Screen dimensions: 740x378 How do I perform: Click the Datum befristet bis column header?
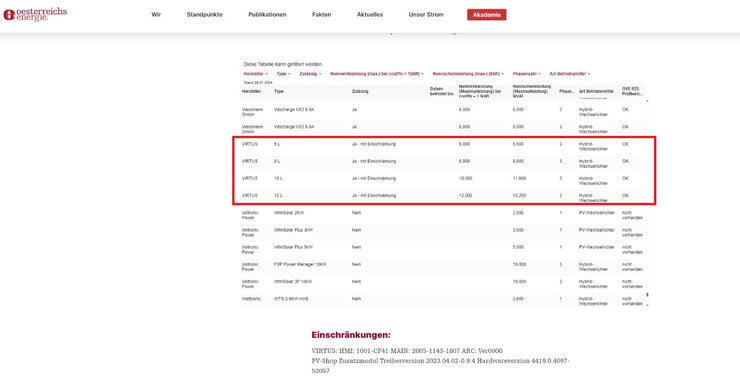[441, 91]
